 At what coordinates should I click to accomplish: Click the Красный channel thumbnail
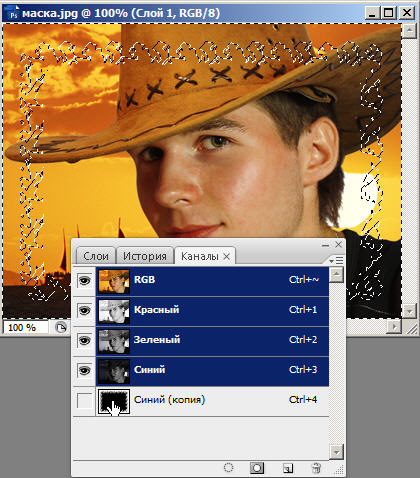[114, 311]
